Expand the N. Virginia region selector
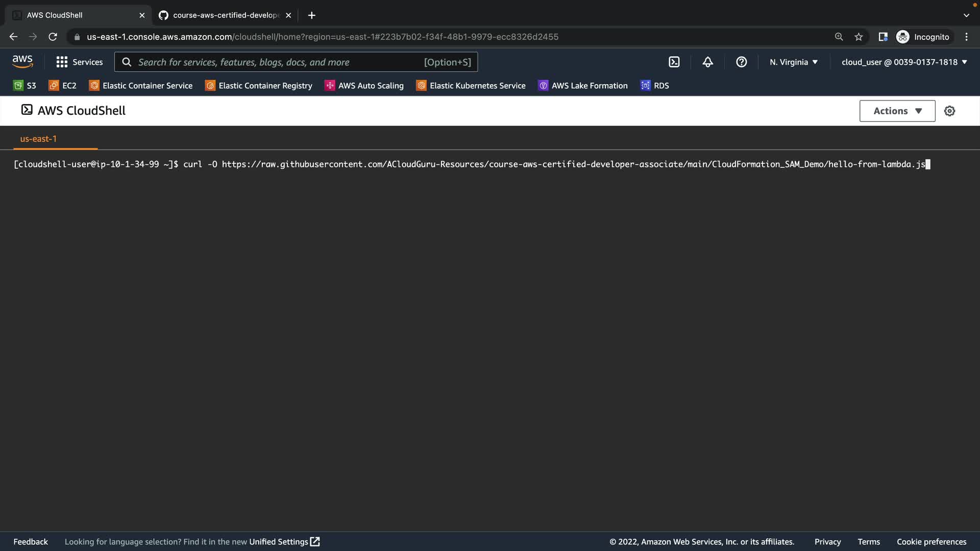The height and width of the screenshot is (551, 980). (794, 62)
